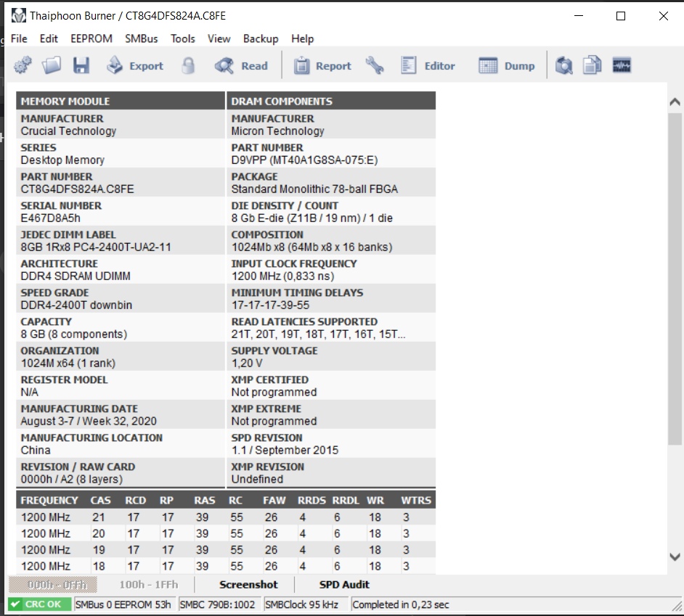Click DRAM part number D9VPP value
The width and height of the screenshot is (684, 616).
(x=304, y=160)
